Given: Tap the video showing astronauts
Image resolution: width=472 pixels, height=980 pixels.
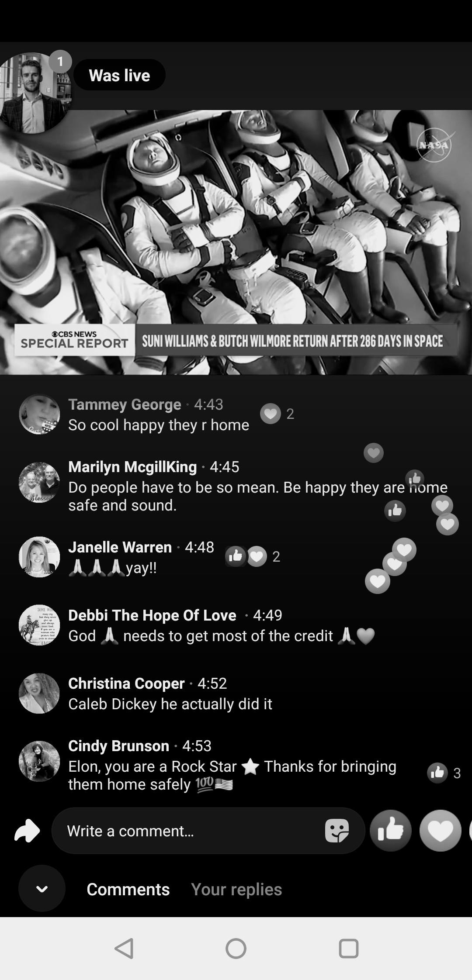Looking at the screenshot, I should 236,242.
